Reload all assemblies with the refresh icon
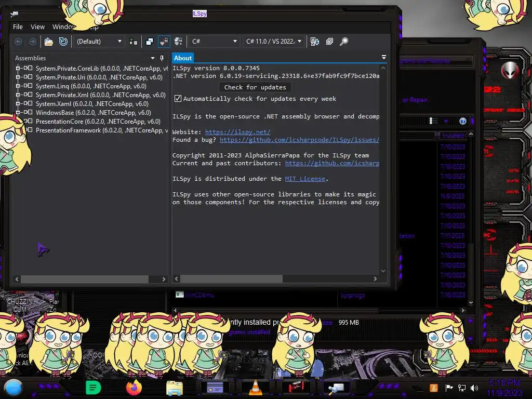The image size is (532, 399). pos(63,42)
